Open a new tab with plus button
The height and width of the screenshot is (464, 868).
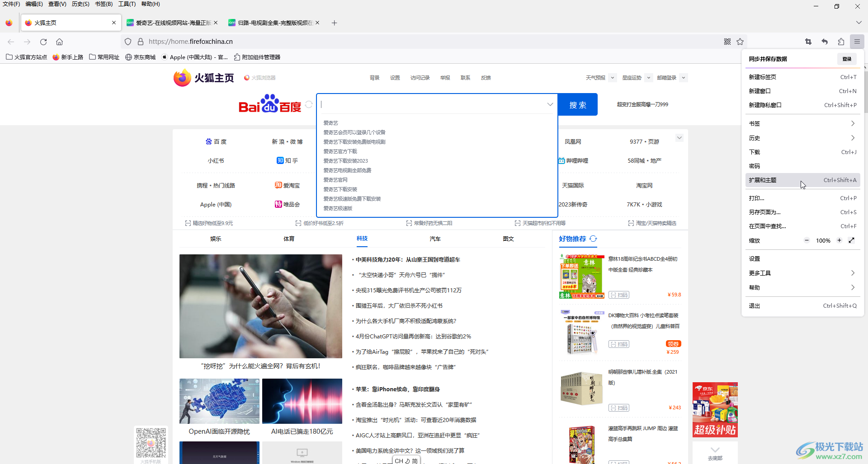[x=335, y=23]
